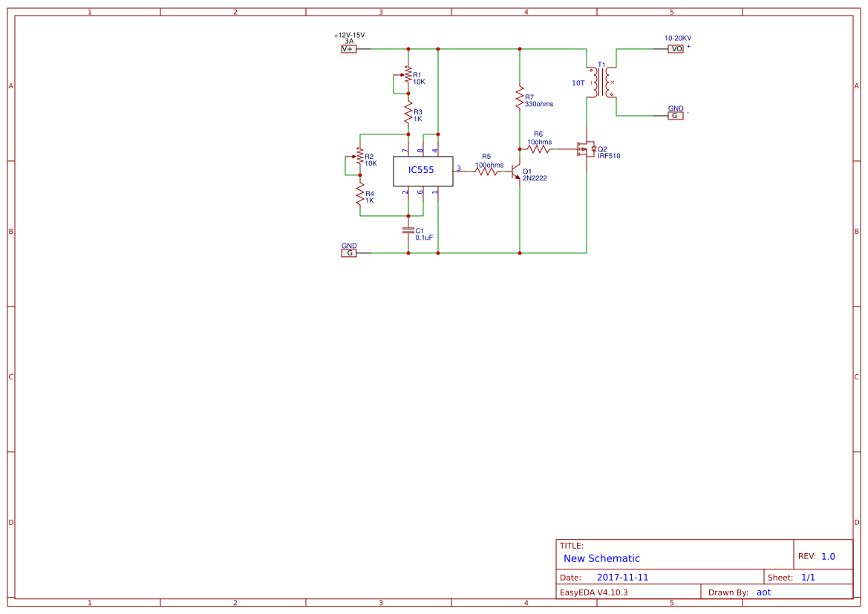The image size is (868, 614).
Task: Select the IC555 timer symbol
Action: click(422, 170)
